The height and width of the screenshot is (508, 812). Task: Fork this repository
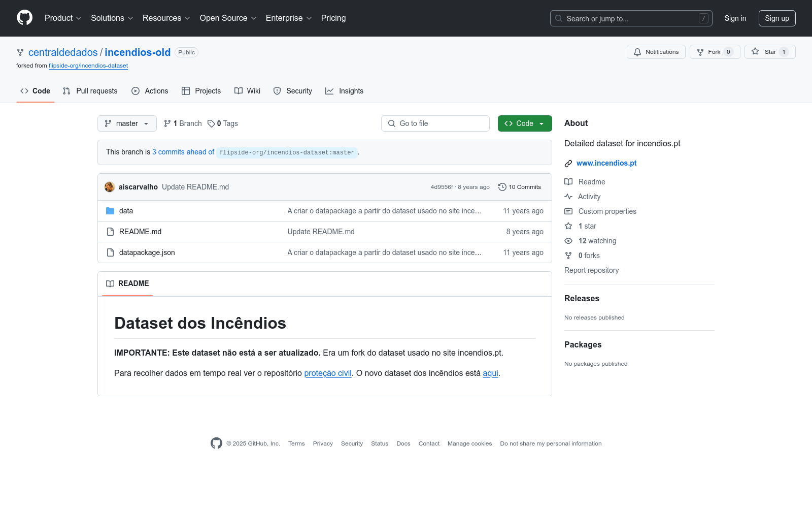point(715,52)
